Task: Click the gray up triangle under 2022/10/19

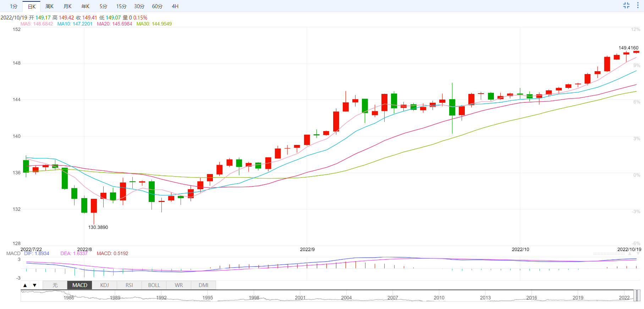Action: pyautogui.click(x=630, y=254)
